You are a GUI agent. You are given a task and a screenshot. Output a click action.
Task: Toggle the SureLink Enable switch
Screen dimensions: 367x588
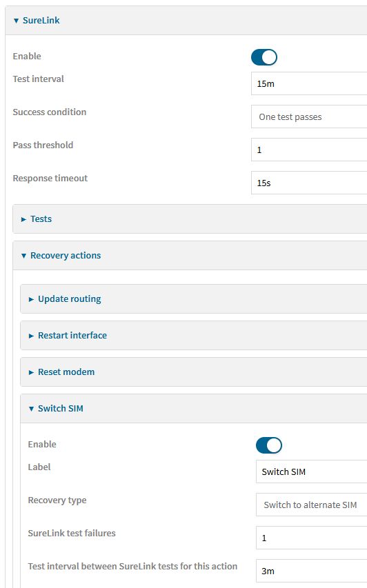click(x=264, y=57)
